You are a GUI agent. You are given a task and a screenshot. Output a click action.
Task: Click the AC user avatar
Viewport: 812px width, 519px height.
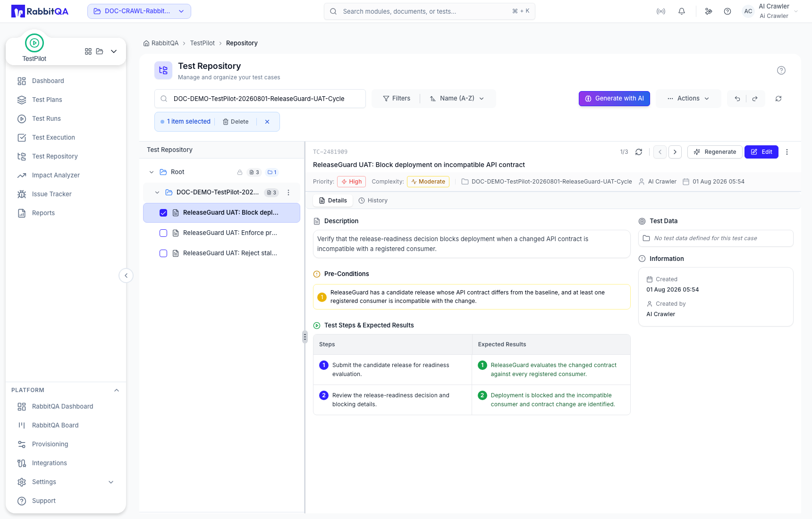[x=748, y=11]
